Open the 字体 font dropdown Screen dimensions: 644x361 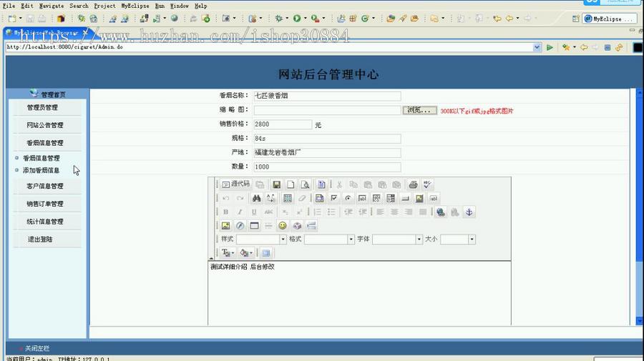click(398, 239)
